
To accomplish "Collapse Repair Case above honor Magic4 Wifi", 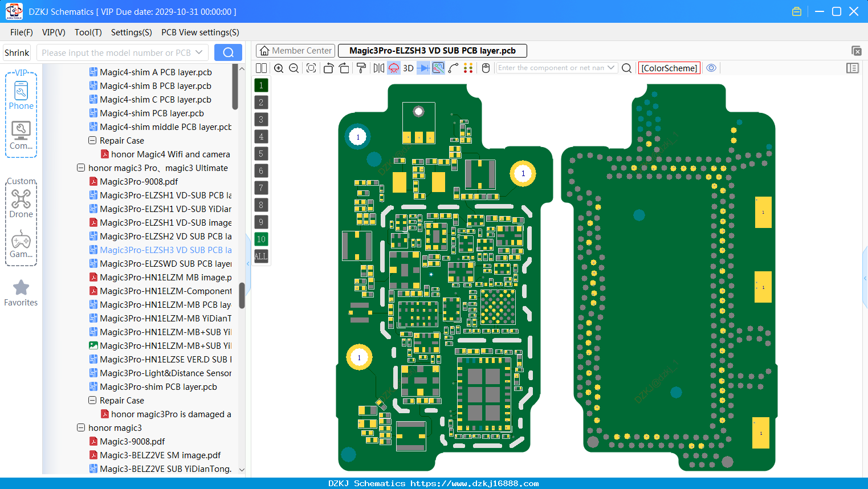I will point(92,141).
